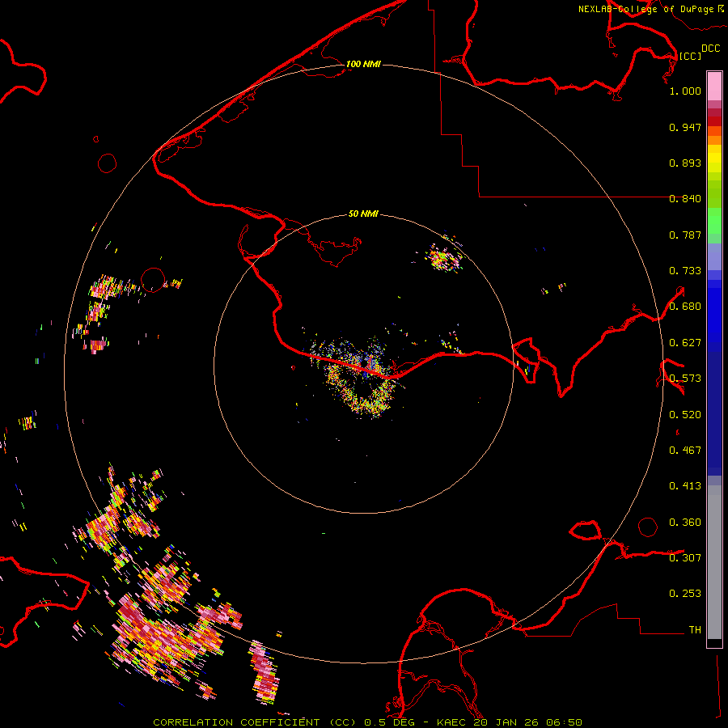The height and width of the screenshot is (728, 728).
Task: Select the 0.840 value on the color scale
Action: pyautogui.click(x=685, y=199)
